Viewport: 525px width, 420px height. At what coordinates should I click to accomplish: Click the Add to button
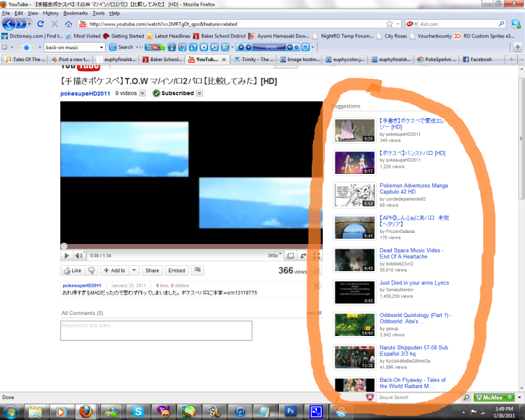click(x=115, y=270)
